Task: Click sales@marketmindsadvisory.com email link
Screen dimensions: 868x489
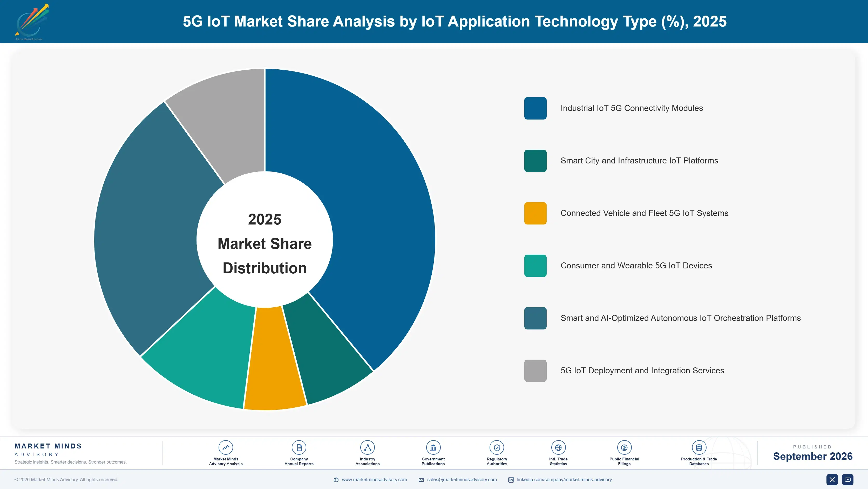Action: (x=462, y=480)
